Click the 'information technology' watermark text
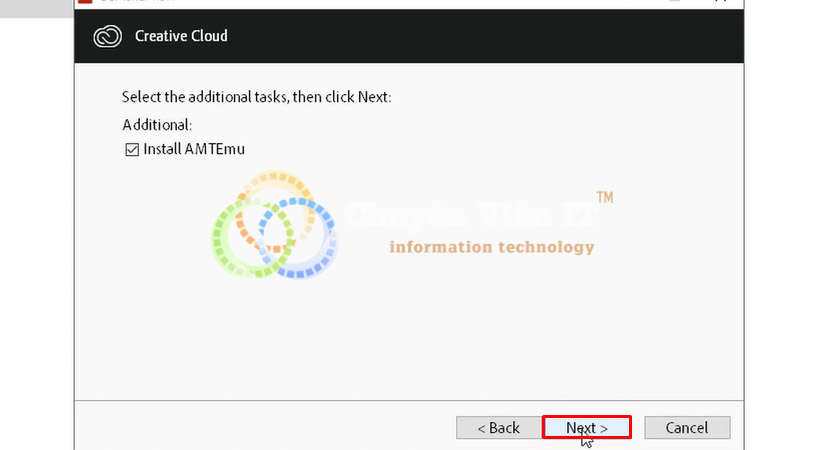The height and width of the screenshot is (450, 820). (x=492, y=247)
